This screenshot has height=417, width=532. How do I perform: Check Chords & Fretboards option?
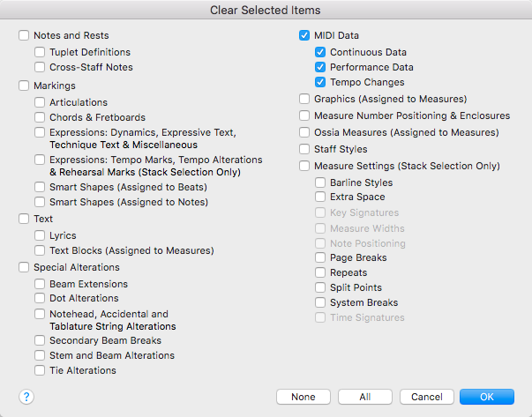point(40,118)
